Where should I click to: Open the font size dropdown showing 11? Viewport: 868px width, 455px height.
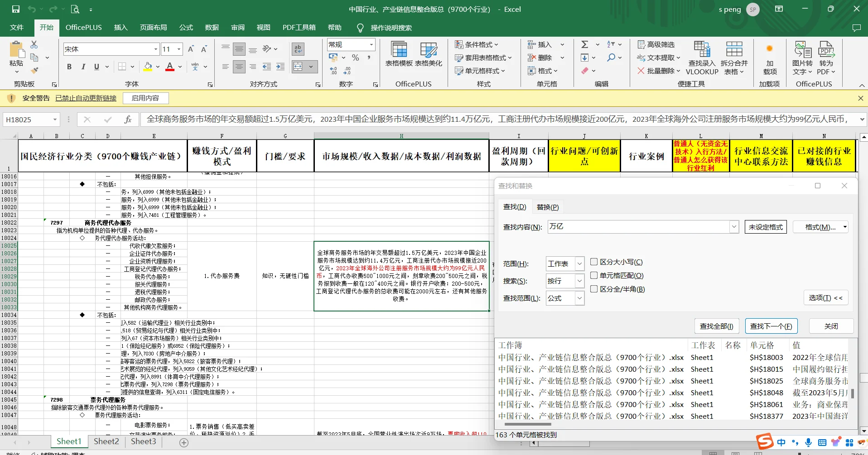(179, 49)
